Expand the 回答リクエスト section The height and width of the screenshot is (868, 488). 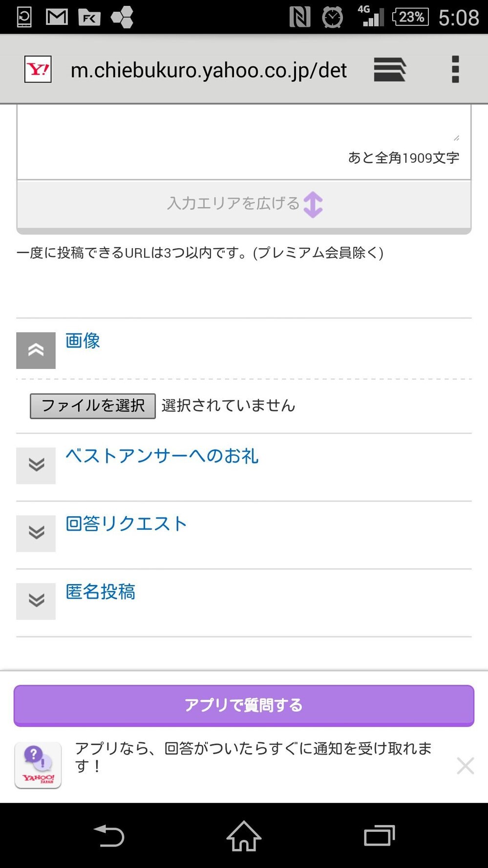pyautogui.click(x=36, y=533)
